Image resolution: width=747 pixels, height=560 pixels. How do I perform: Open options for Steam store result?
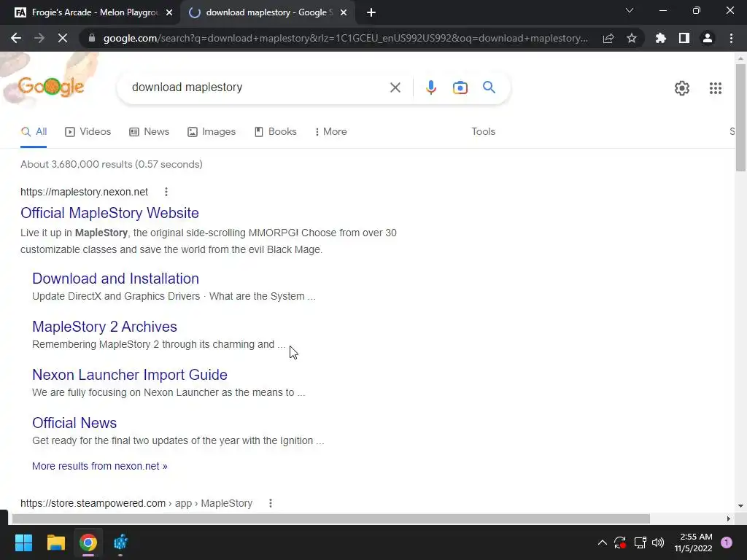pyautogui.click(x=270, y=503)
